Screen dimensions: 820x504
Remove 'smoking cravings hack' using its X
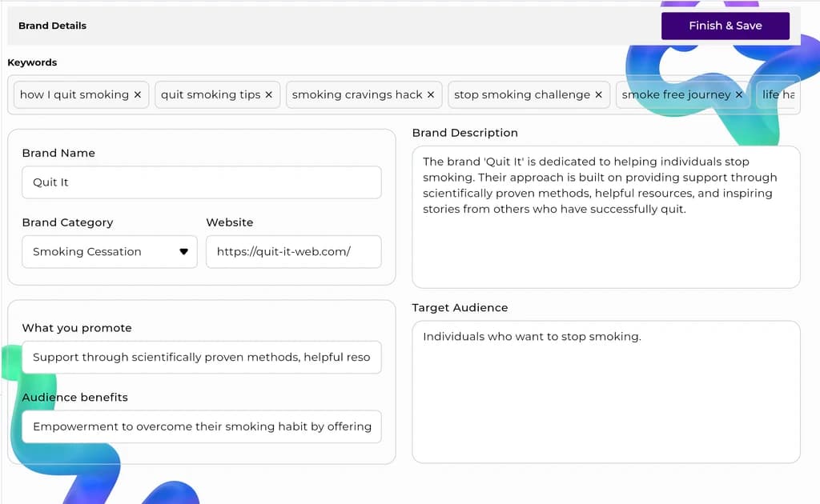(x=431, y=94)
